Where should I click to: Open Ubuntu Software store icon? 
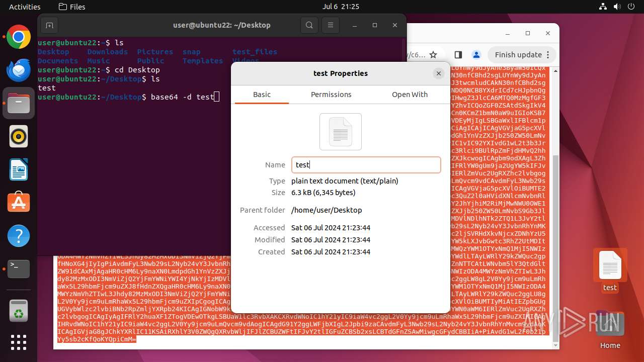point(19,203)
